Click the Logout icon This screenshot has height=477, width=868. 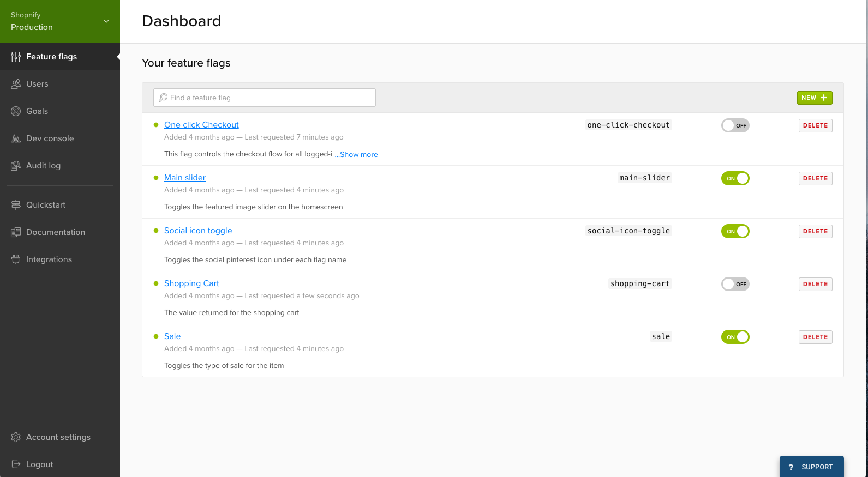click(16, 464)
